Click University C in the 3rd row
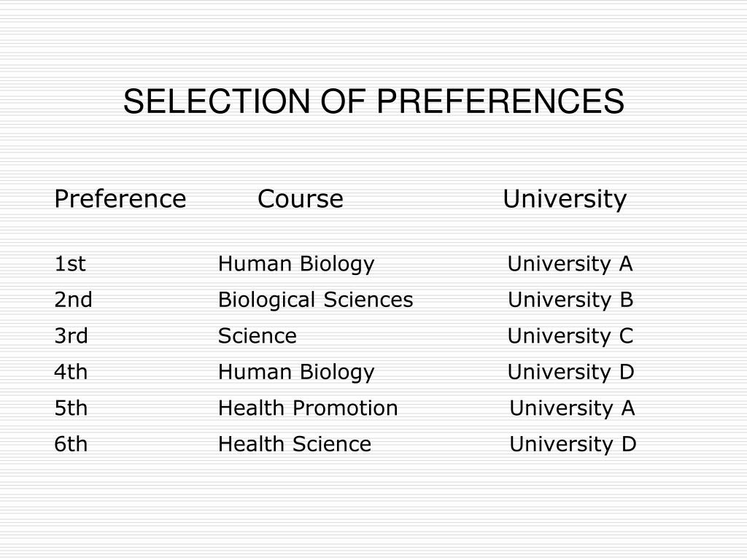The width and height of the screenshot is (747, 560). pyautogui.click(x=570, y=337)
